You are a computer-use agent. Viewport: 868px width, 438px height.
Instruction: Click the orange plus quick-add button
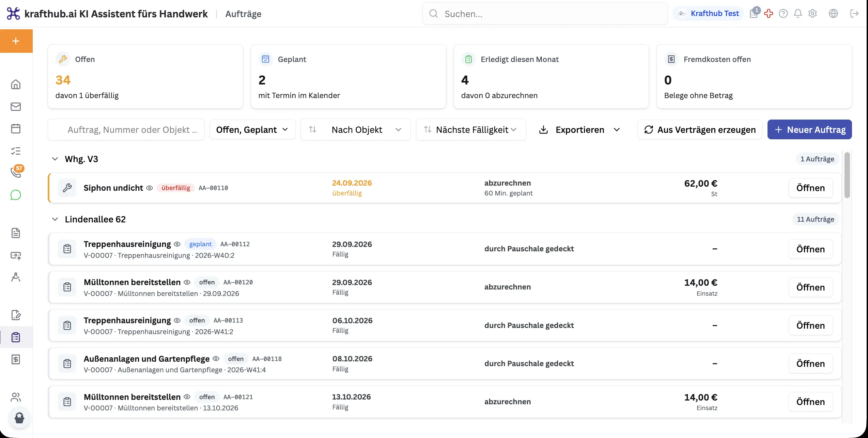[x=16, y=41]
